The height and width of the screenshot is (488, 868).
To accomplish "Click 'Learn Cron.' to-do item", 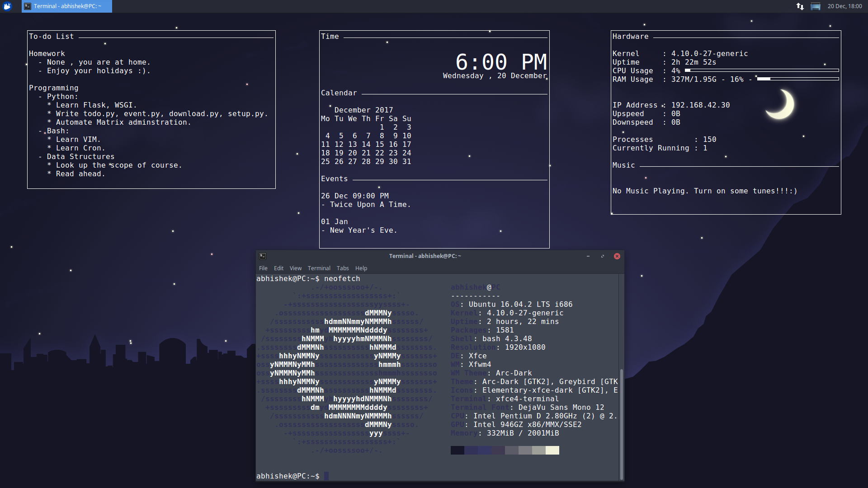I will 80,148.
